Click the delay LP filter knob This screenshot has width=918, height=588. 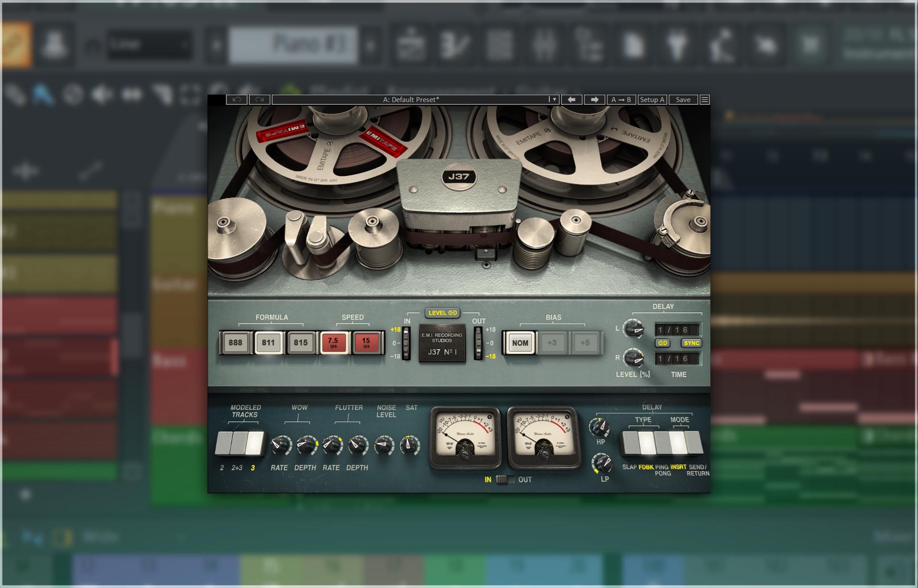(601, 463)
